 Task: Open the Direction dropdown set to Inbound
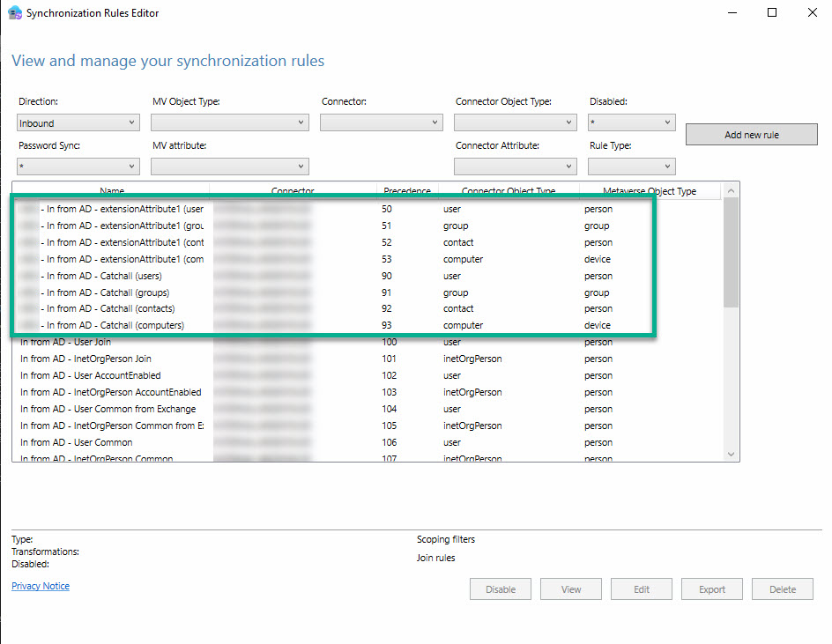point(78,123)
